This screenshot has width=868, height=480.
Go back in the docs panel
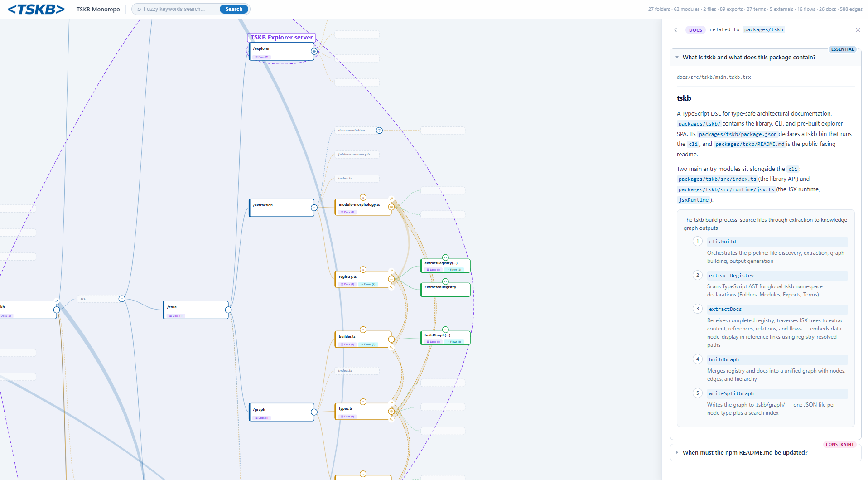[x=675, y=30]
